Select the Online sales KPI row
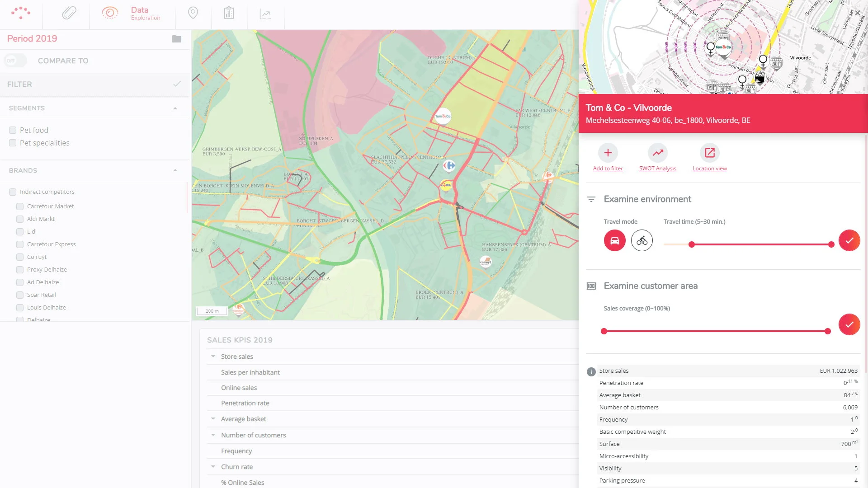 tap(392, 388)
